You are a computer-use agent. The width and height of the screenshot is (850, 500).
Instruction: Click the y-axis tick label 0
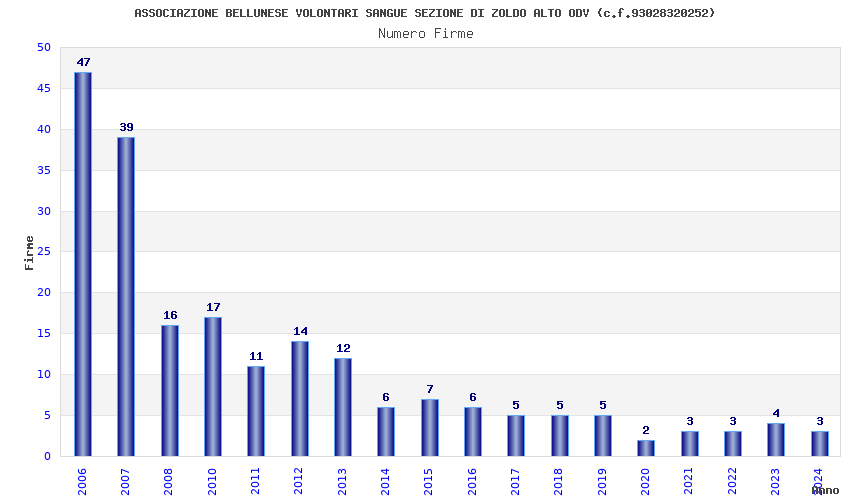(48, 457)
